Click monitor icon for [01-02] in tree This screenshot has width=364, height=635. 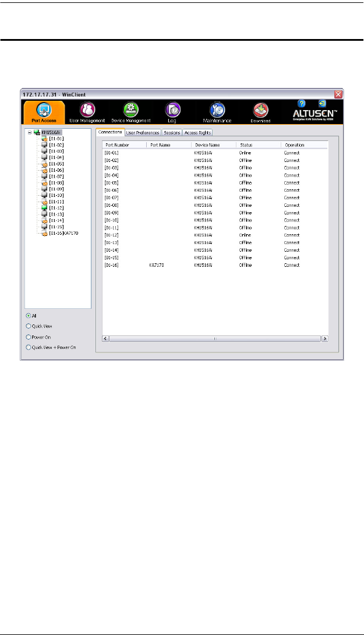coord(44,145)
